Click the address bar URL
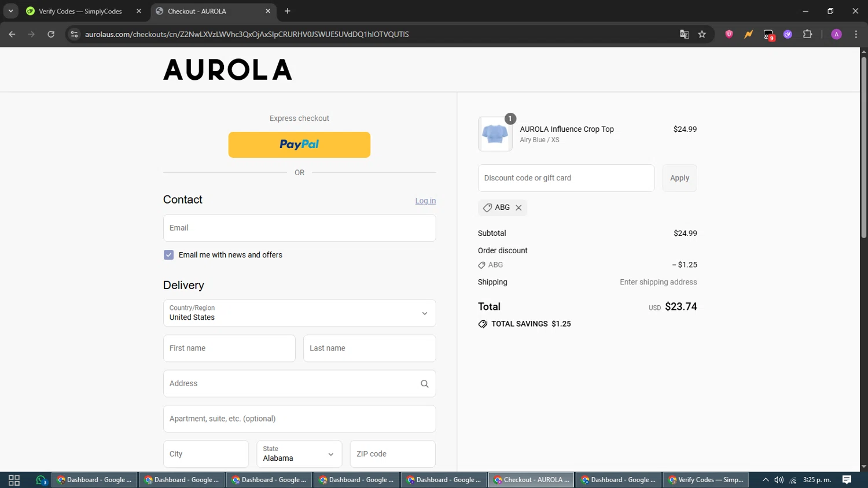Screen dimensions: 868x488 [x=247, y=34]
